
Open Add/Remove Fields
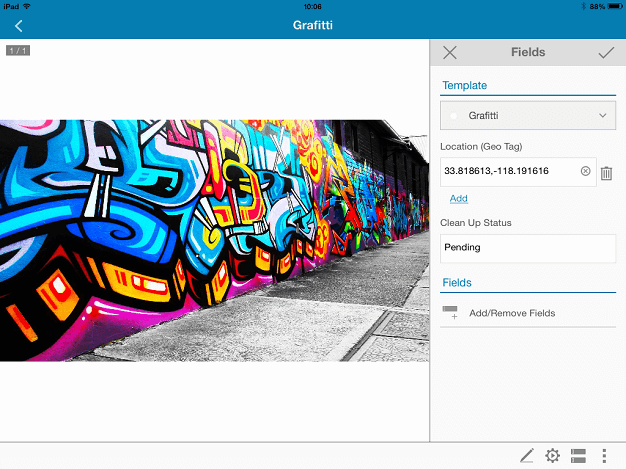pos(528,313)
